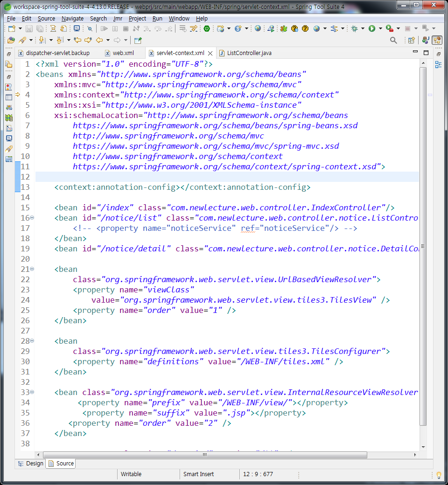Open dropdown arrow next to Debug bug icon
Screen dimensions: 448x485
point(363,28)
